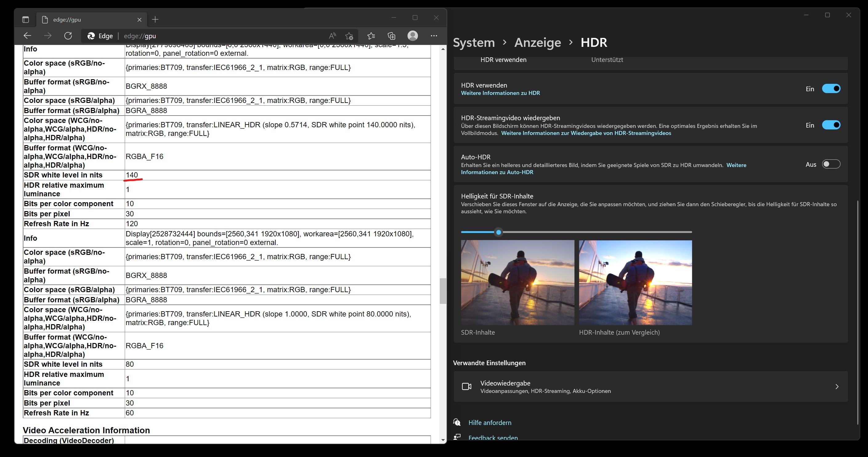Navigate to System breadcrumb
Viewport: 868px width, 457px height.
point(474,43)
